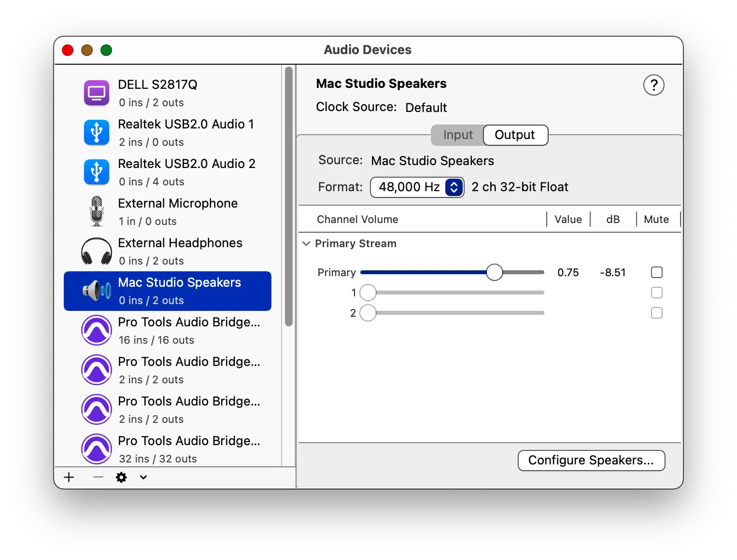
Task: Select the Output tab
Action: (515, 135)
